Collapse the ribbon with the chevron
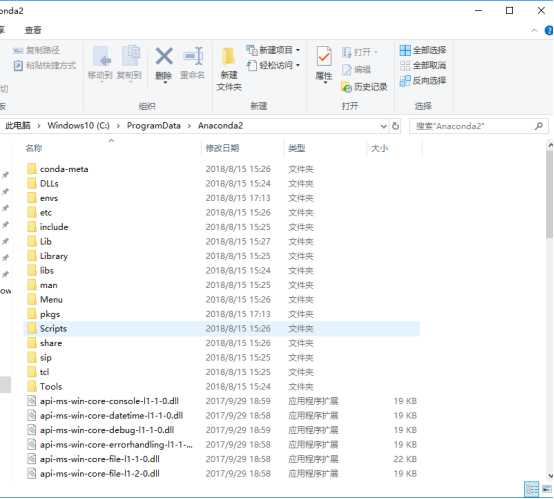Screen dimensions: 554x499 [x=535, y=31]
